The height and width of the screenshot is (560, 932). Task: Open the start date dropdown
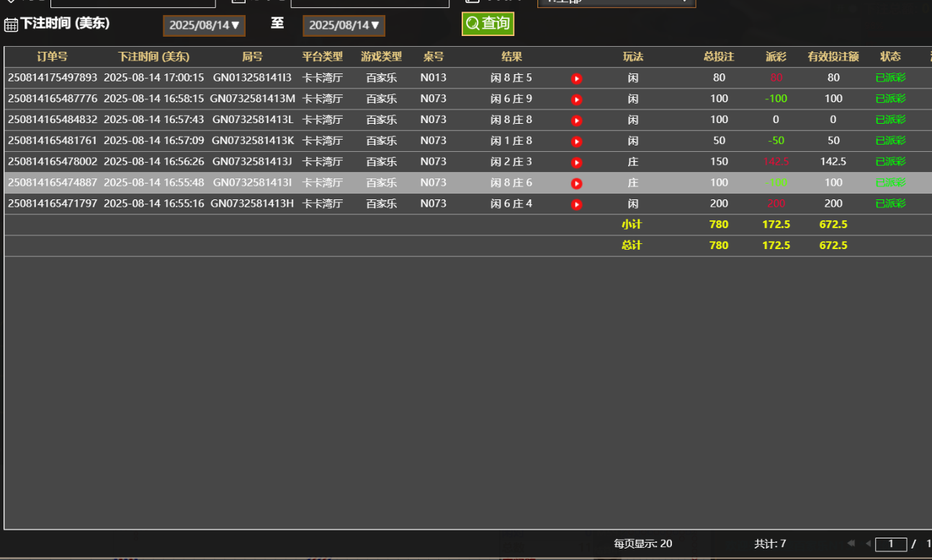click(x=204, y=25)
